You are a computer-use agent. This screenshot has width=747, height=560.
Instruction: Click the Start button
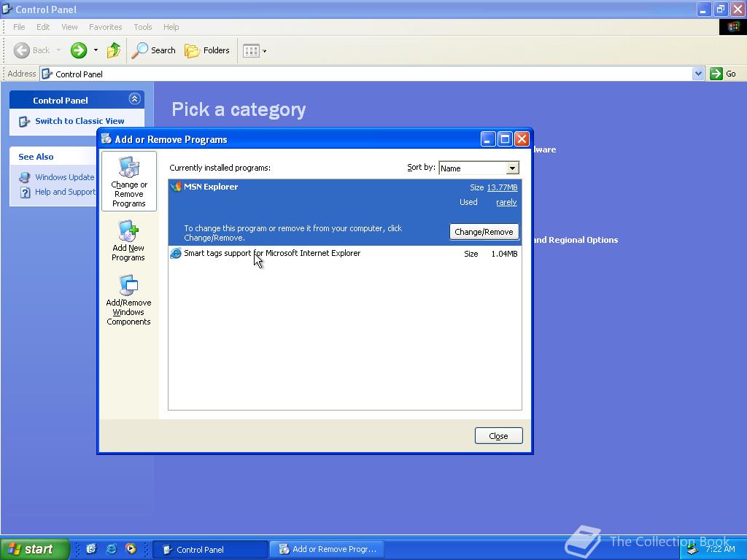34,549
